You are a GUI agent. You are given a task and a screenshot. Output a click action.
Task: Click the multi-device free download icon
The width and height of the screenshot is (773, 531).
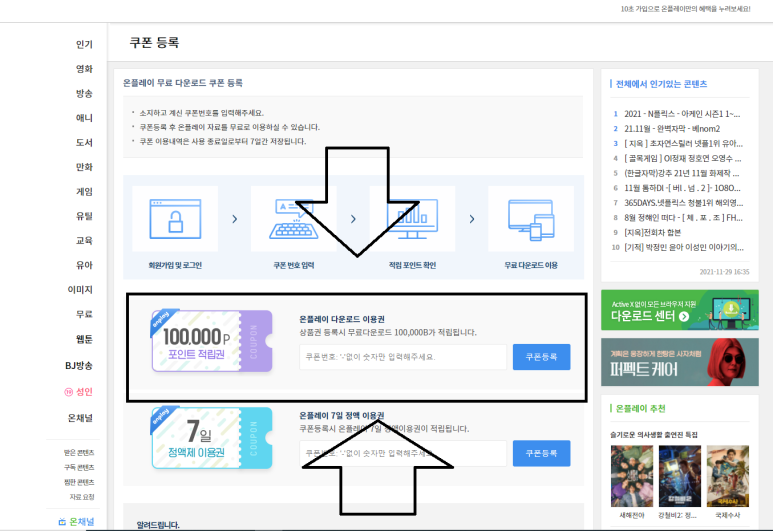pos(531,220)
